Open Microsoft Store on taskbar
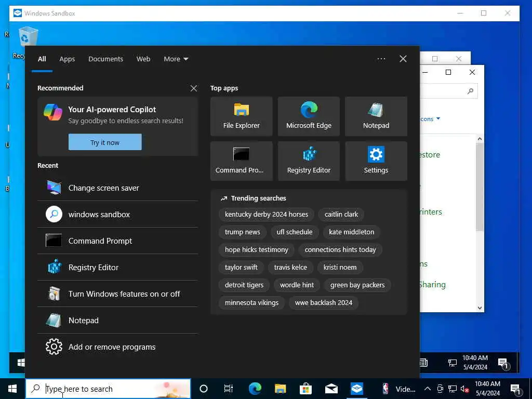 click(305, 389)
